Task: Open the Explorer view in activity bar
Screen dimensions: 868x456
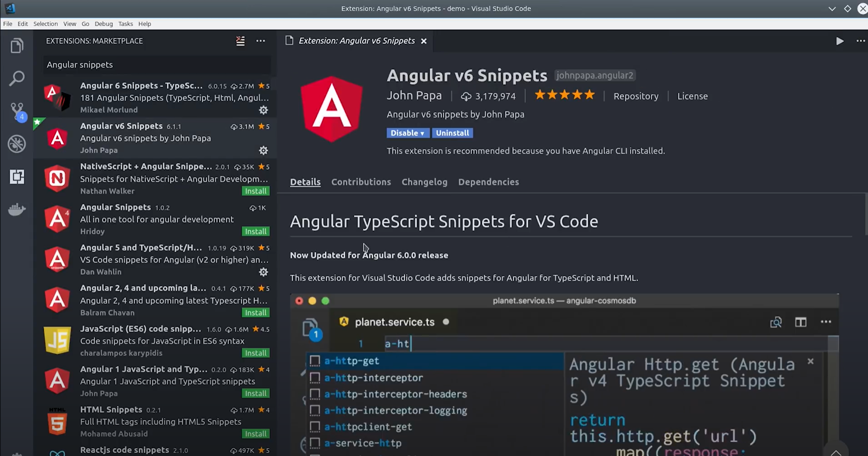Action: click(17, 45)
